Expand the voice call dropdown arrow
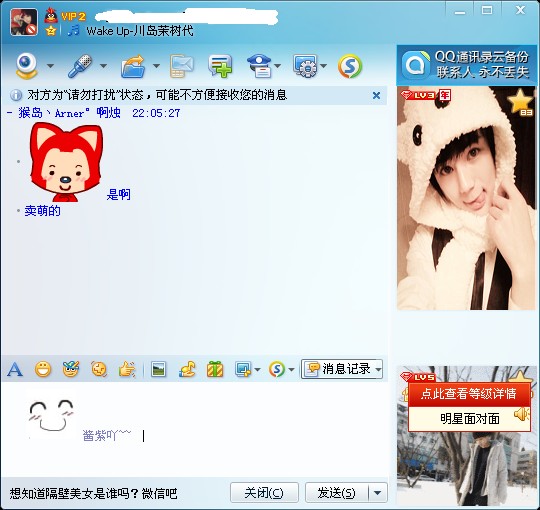This screenshot has width=540, height=510. tap(103, 65)
